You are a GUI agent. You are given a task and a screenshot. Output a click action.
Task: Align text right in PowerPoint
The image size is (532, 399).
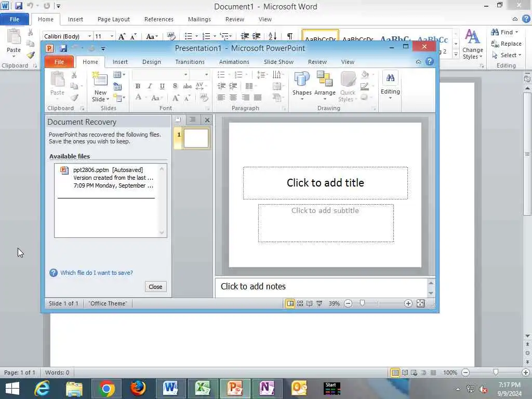(x=245, y=98)
